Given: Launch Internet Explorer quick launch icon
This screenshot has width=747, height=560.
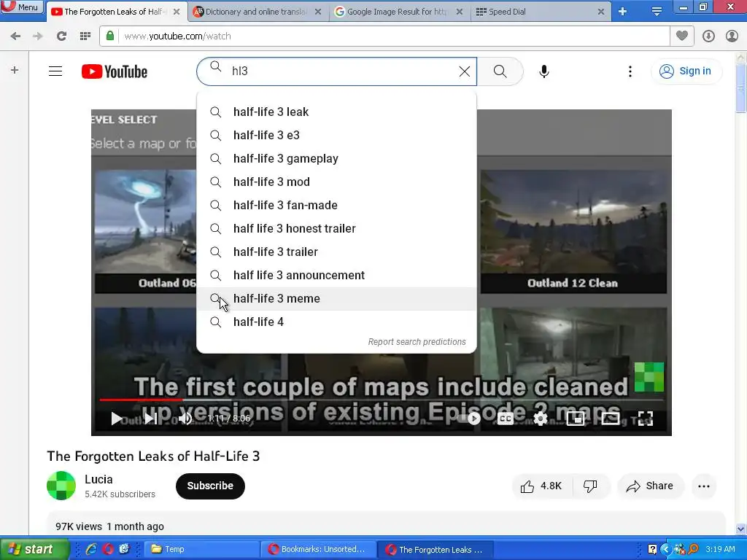Looking at the screenshot, I should click(90, 549).
